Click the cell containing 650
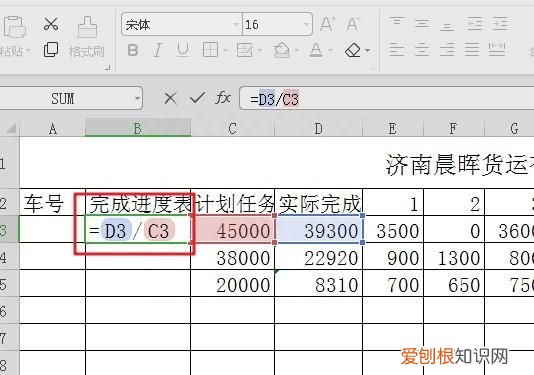 click(x=454, y=283)
